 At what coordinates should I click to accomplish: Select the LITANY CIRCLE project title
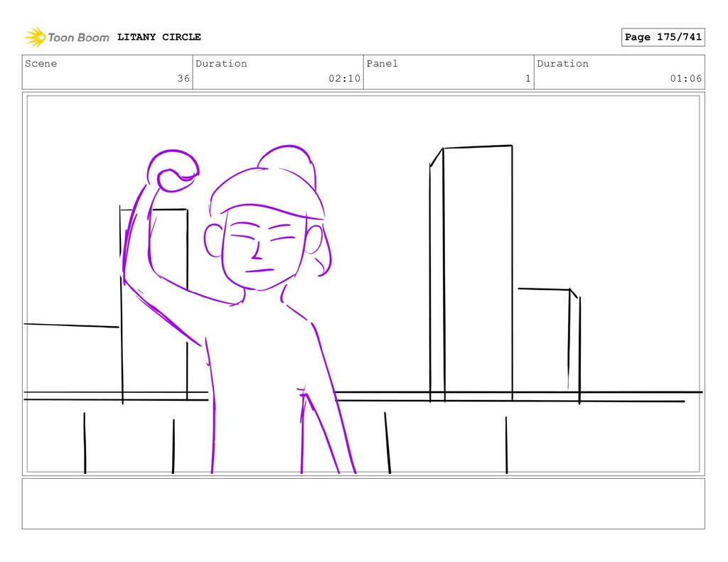159,37
